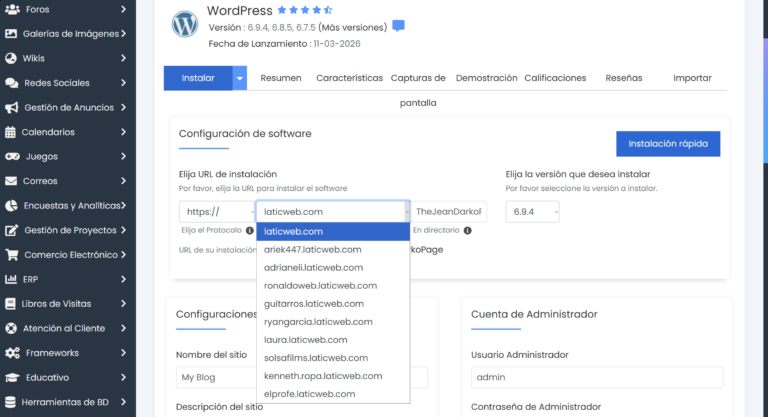Viewport: 768px width, 417px height.
Task: Select kenneth.ropa.laticweb.com from domain list
Action: 333,376
